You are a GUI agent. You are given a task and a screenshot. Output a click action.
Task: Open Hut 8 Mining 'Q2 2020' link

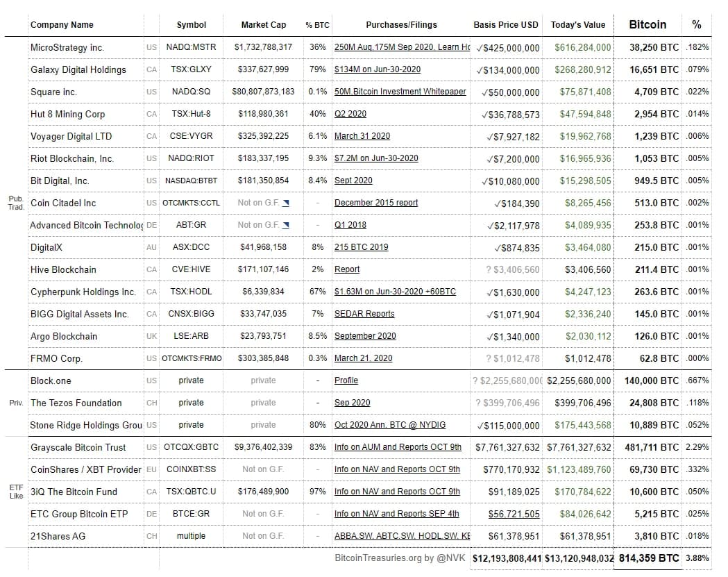[350, 114]
